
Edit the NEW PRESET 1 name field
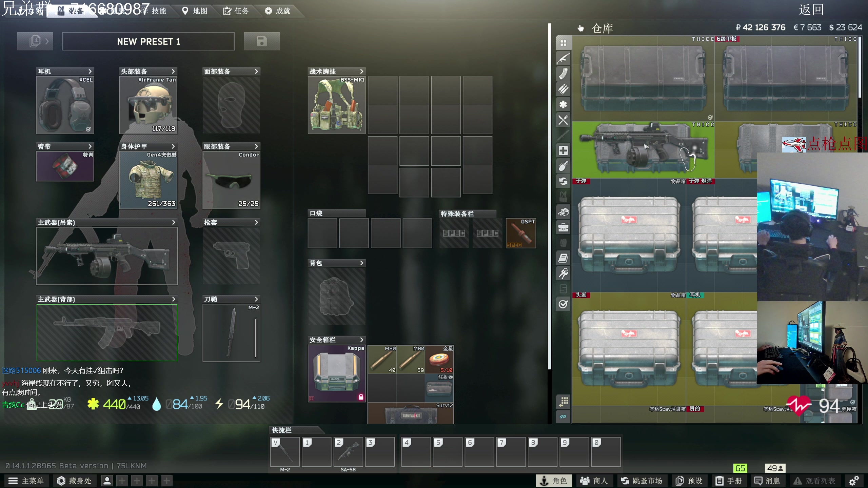pos(149,41)
